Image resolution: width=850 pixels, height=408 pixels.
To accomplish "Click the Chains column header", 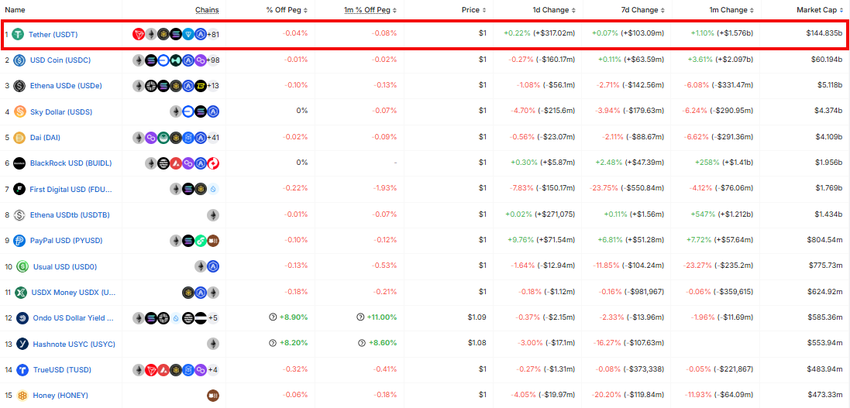I will 208,10.
